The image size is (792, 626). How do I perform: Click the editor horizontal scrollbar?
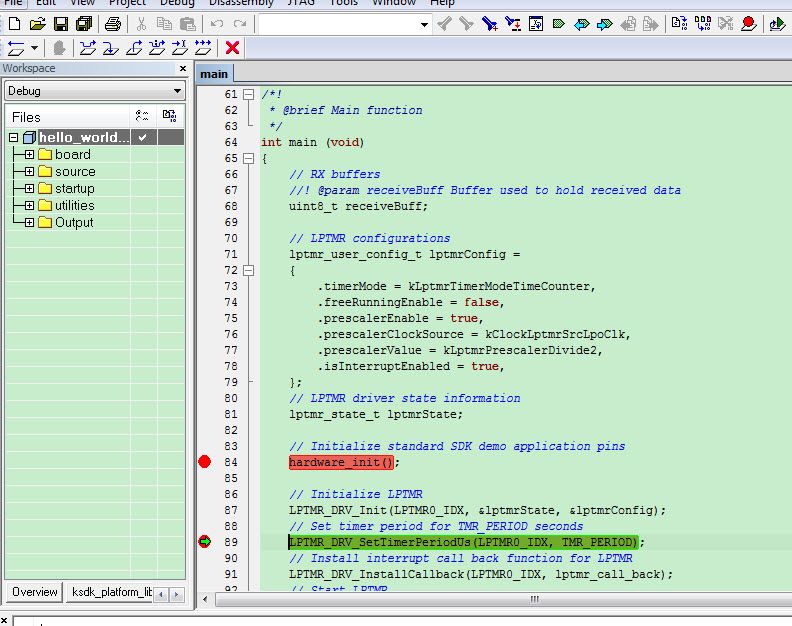[x=532, y=599]
